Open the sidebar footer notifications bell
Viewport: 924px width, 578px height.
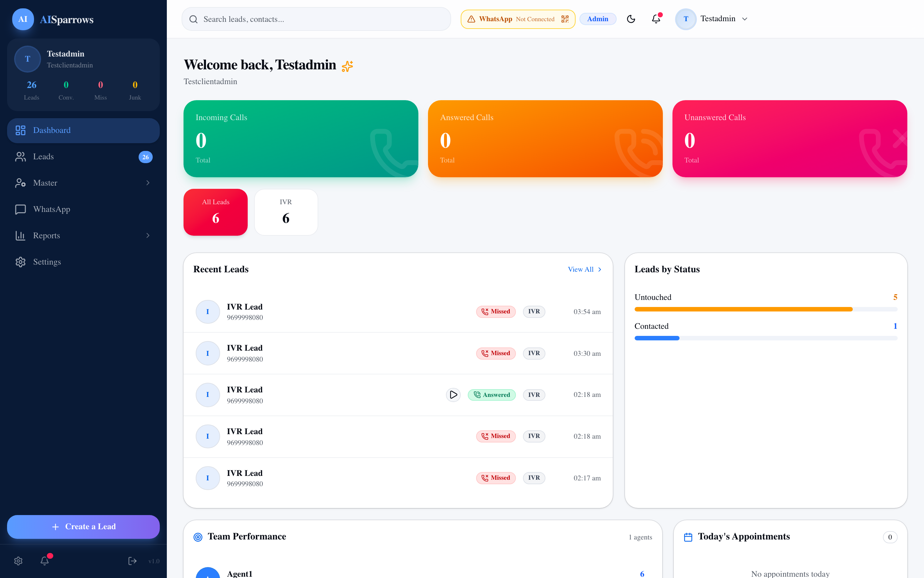[45, 561]
